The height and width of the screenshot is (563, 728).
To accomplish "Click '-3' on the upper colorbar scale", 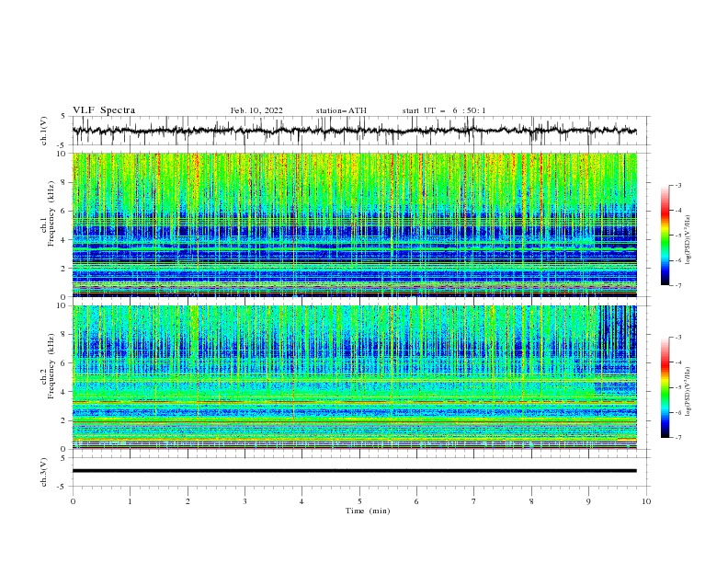I will click(677, 185).
